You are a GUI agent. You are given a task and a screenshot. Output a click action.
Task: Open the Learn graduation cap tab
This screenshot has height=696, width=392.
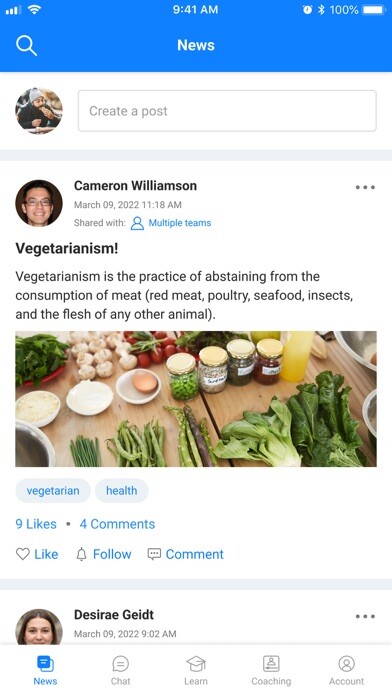tap(196, 670)
